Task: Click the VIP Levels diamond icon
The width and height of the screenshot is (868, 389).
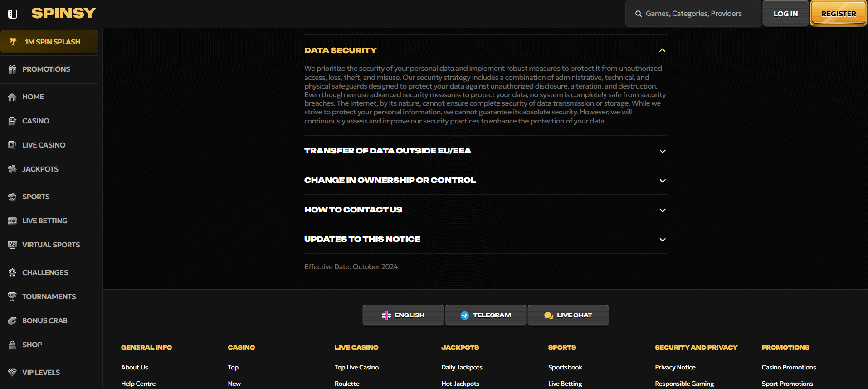Action: pos(12,373)
